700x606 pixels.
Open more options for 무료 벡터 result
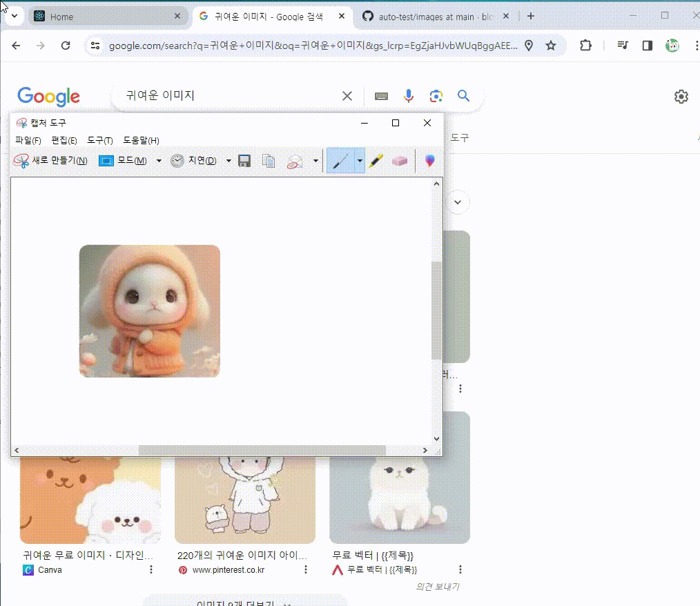pos(460,569)
